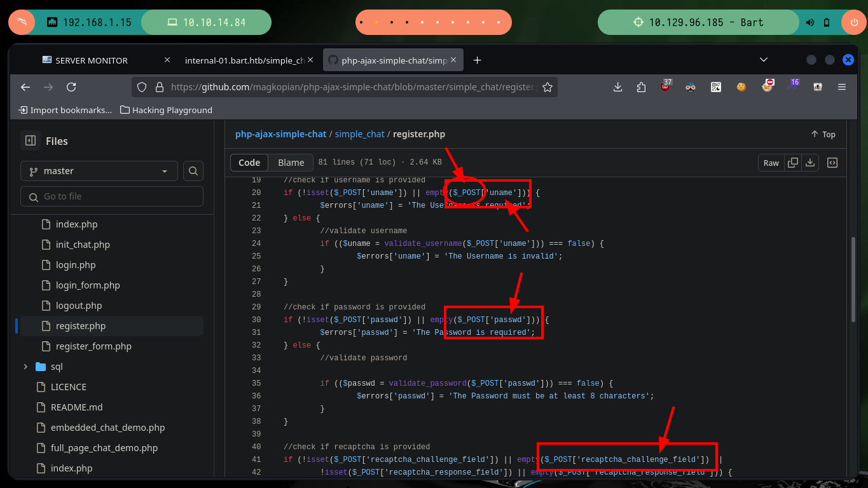Screen dimensions: 868x488
Task: Reload the current page
Action: 71,87
